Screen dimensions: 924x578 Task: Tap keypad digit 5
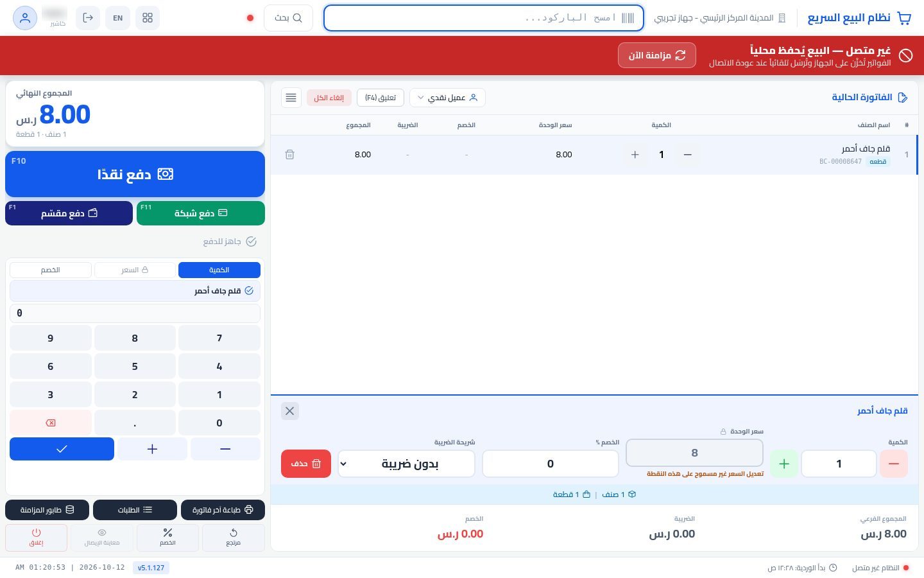(x=135, y=366)
